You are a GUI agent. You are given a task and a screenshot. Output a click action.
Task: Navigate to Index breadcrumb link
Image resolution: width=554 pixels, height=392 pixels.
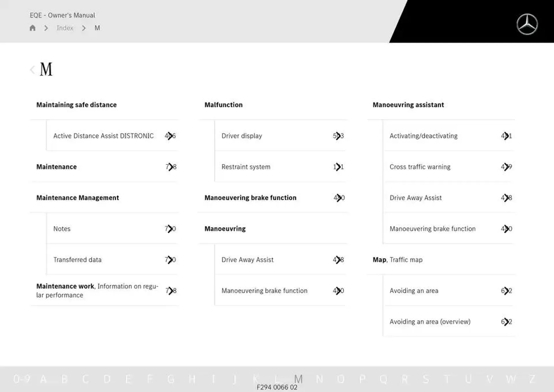coord(65,28)
